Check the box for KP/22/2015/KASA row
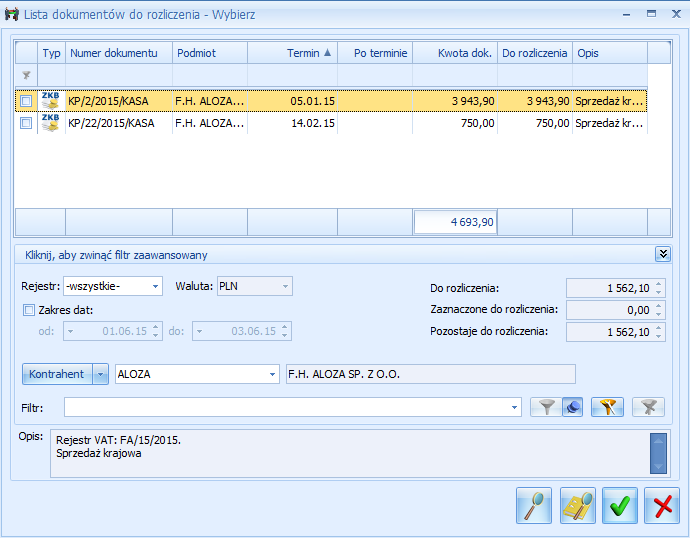690x538 pixels. click(x=25, y=123)
